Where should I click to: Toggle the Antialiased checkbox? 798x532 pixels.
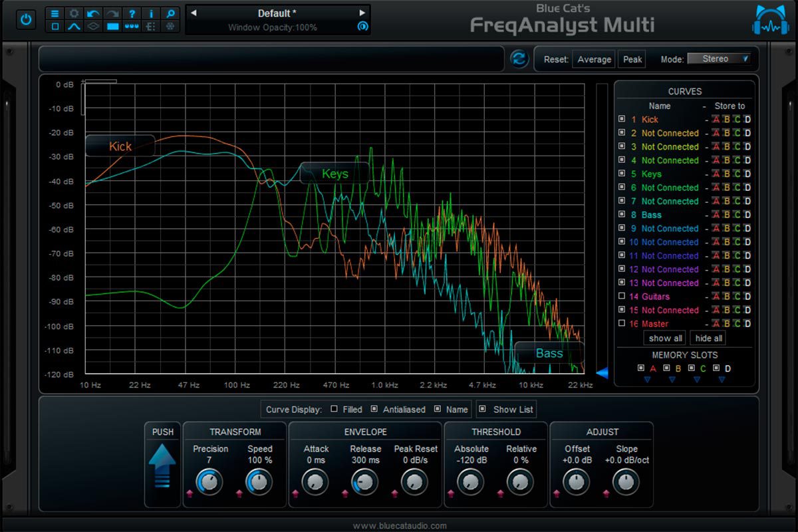(374, 409)
